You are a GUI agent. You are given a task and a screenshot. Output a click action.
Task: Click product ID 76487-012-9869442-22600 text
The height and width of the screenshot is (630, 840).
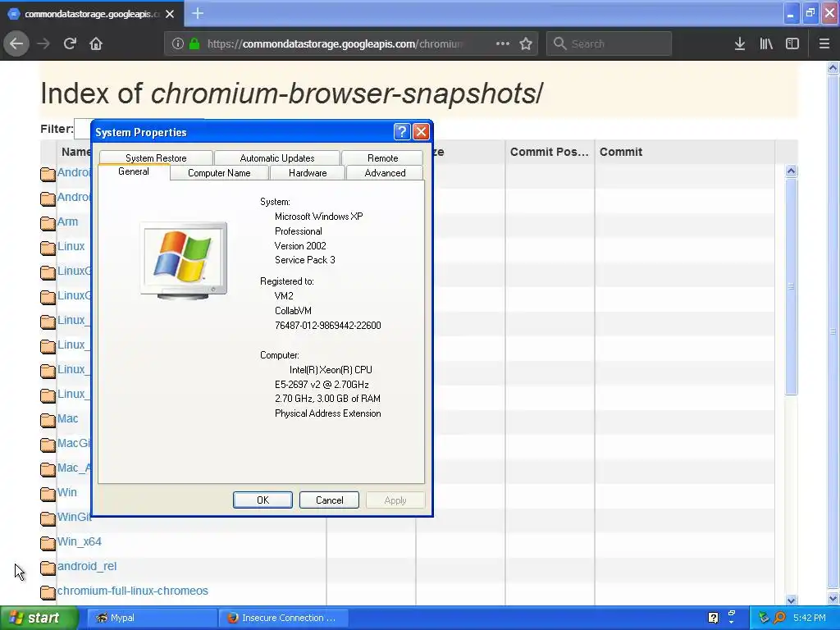(x=328, y=326)
